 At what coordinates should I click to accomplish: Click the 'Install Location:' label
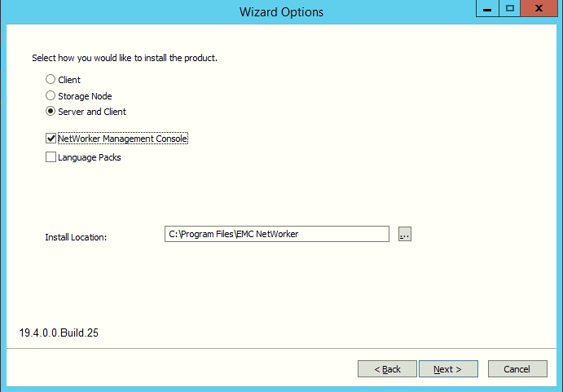coord(76,237)
